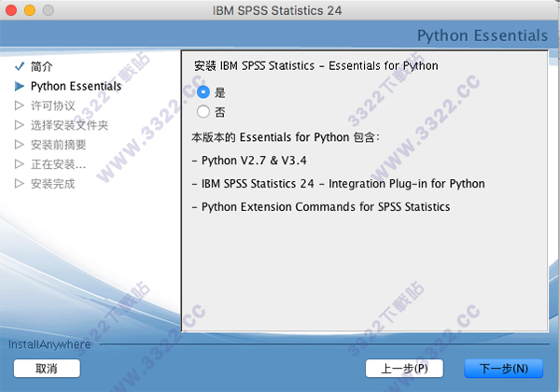Screen dimensions: 560x392
Task: Click the triangle icon beside 选择安装文件夹
Action: [20, 125]
